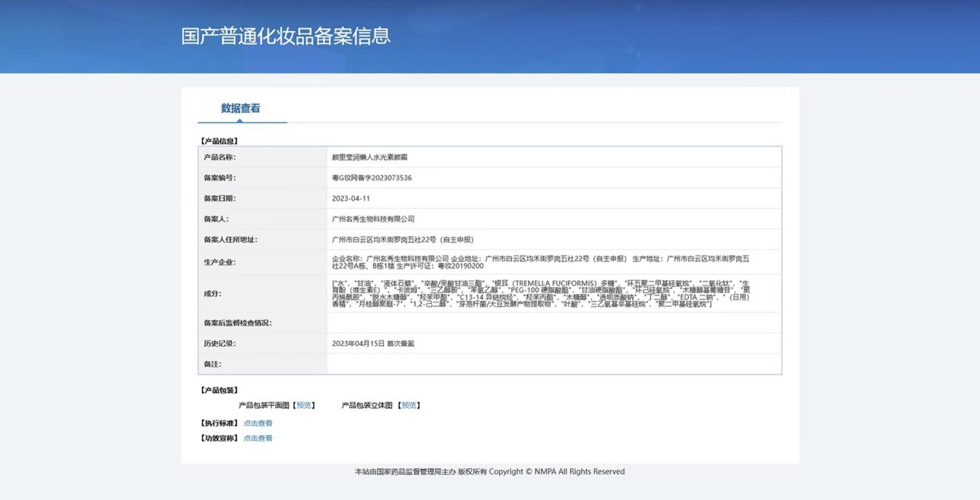Screen dimensions: 980x500
Task: Select the 备案人住所地址 address value
Action: [403, 239]
